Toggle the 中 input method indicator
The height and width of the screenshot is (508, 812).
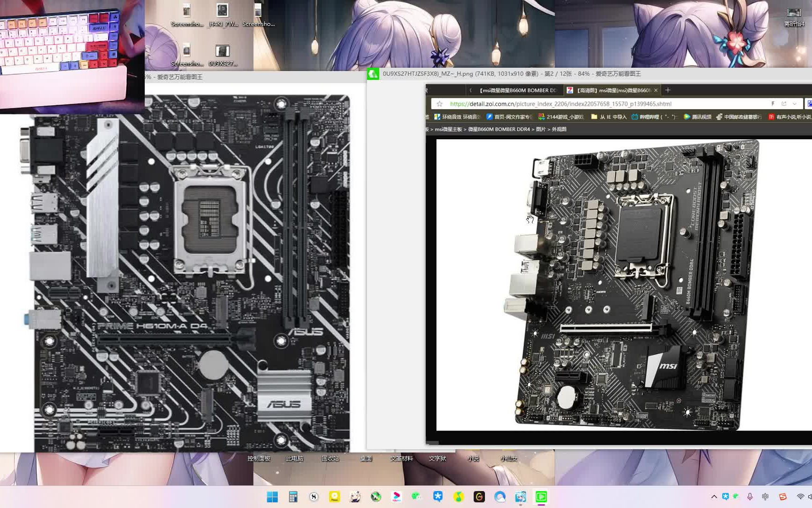765,497
